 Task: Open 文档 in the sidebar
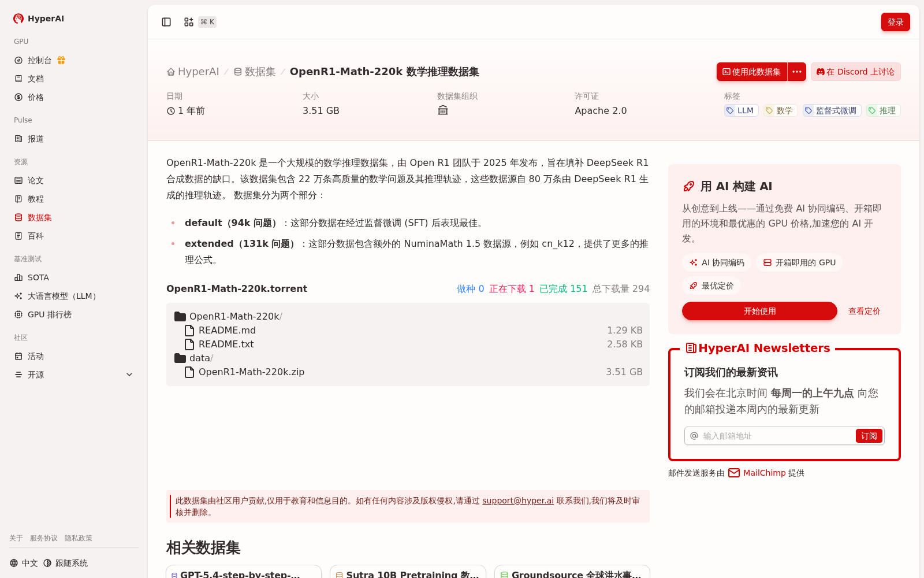tap(35, 79)
